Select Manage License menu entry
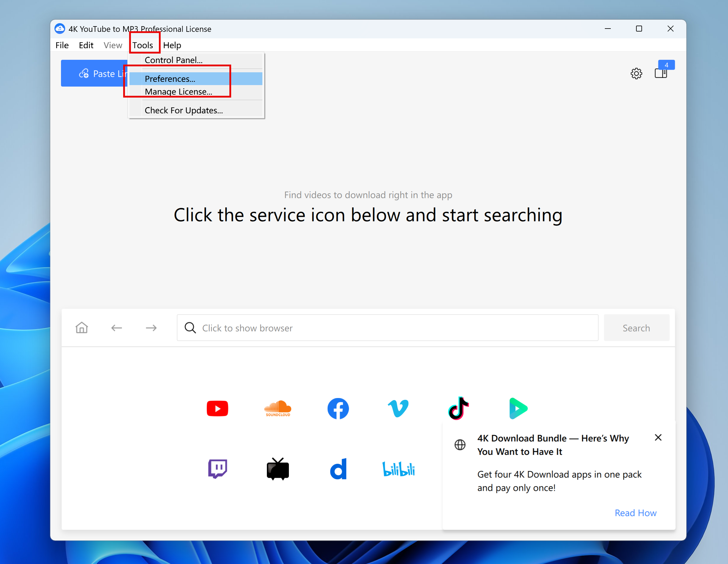The image size is (728, 564). tap(178, 92)
